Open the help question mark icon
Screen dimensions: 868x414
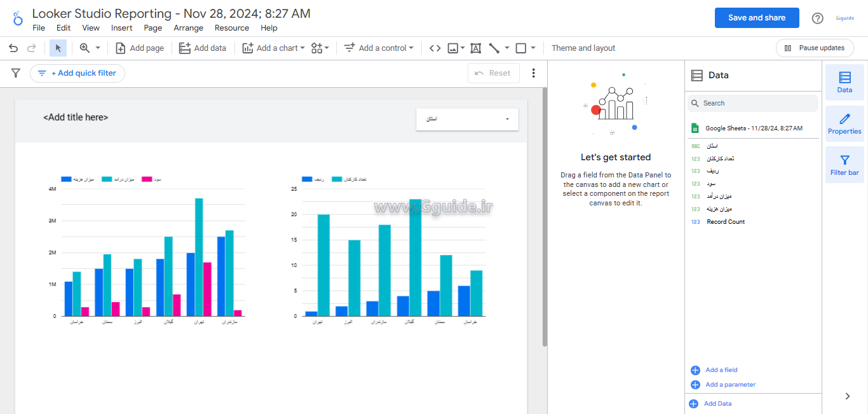coord(817,18)
